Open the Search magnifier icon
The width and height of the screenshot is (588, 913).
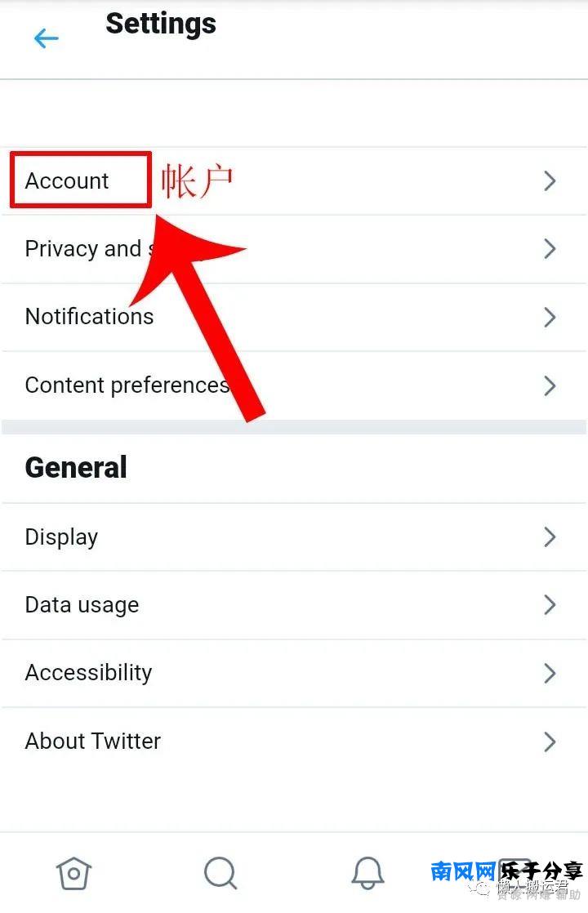(220, 873)
